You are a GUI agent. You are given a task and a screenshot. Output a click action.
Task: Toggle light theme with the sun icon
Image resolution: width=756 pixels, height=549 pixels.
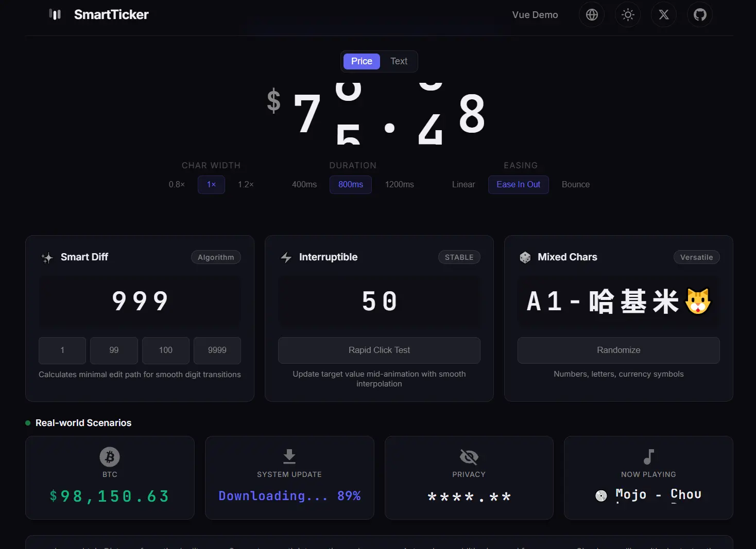click(x=627, y=14)
